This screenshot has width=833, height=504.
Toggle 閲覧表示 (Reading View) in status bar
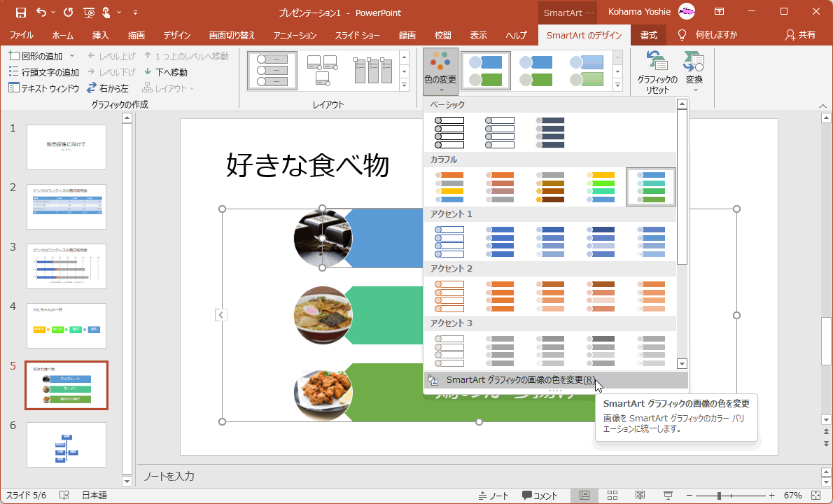(x=639, y=494)
